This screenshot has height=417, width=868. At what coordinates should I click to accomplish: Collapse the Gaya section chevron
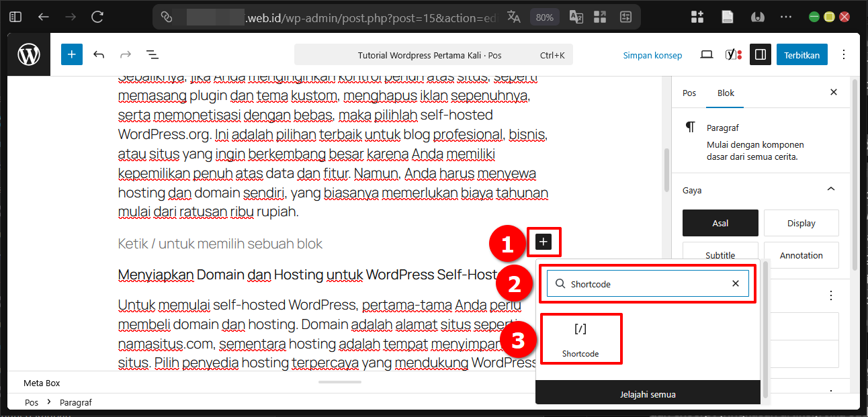point(830,189)
